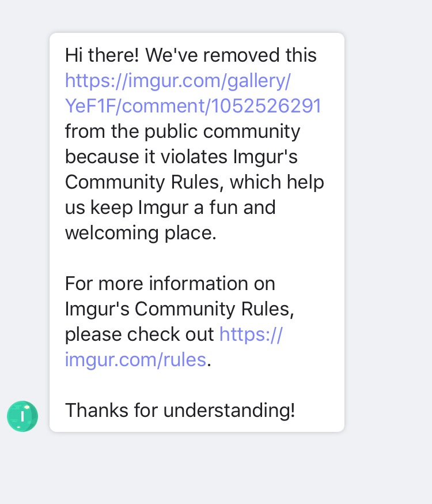The width and height of the screenshot is (432, 504).
Task: Tap the "https://" text after "please check out"
Action: pos(251,334)
